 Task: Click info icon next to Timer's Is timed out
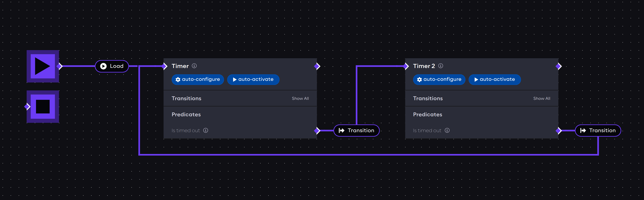point(206,130)
